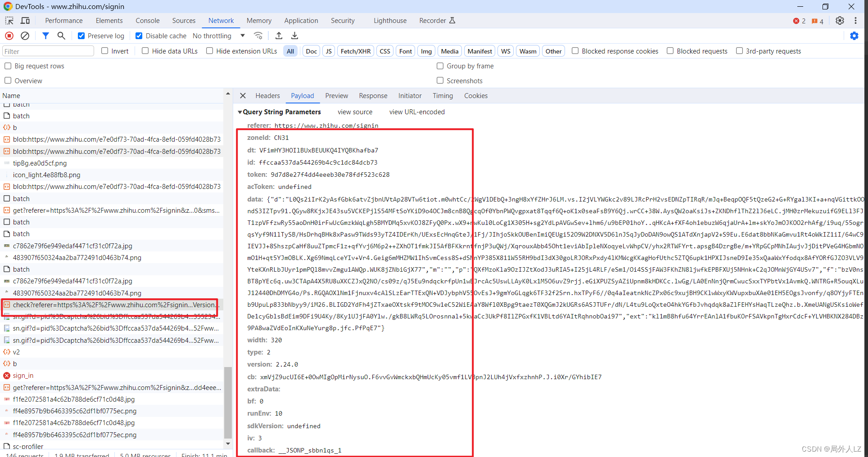Enable Big request rows checkbox
Screen dimensions: 868x457
[x=8, y=66]
